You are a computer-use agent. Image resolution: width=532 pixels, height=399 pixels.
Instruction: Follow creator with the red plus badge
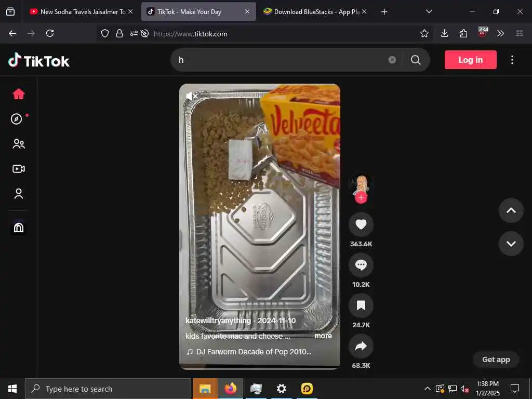[x=361, y=197]
